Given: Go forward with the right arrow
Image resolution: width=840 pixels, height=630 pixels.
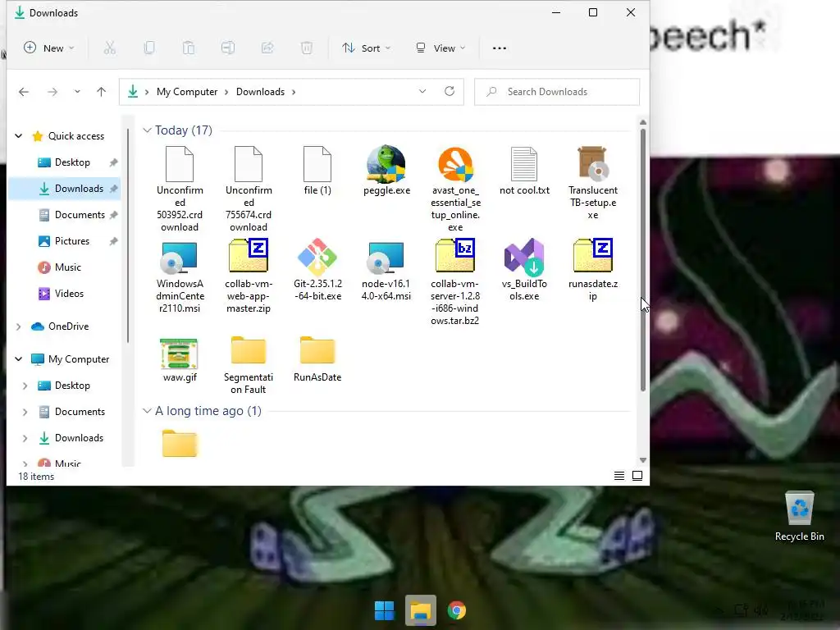Looking at the screenshot, I should click(52, 92).
